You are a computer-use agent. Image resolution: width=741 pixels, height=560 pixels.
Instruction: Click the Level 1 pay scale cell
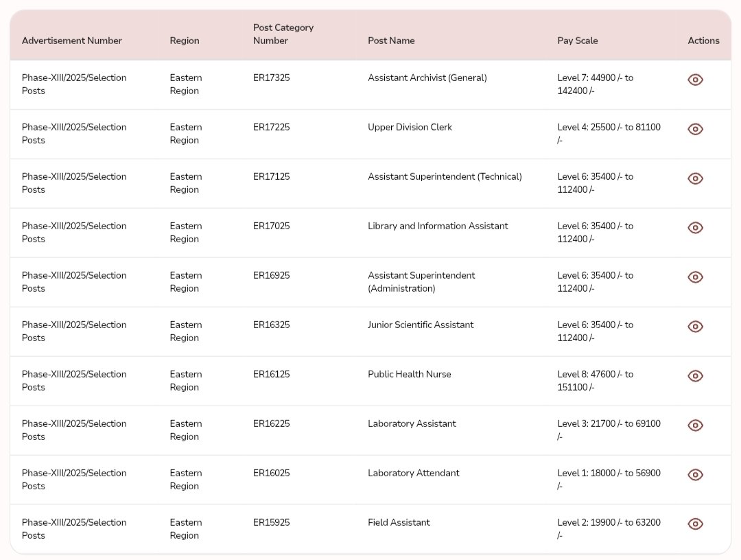pos(609,479)
